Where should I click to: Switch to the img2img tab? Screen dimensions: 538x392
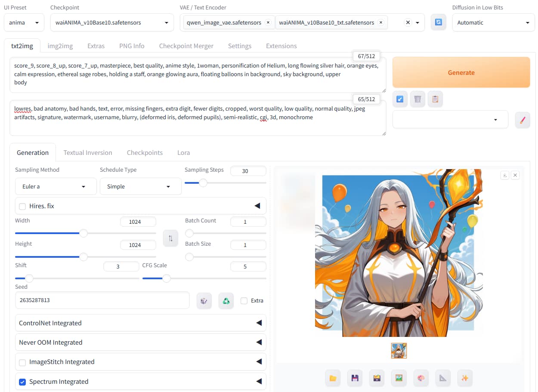(x=60, y=46)
